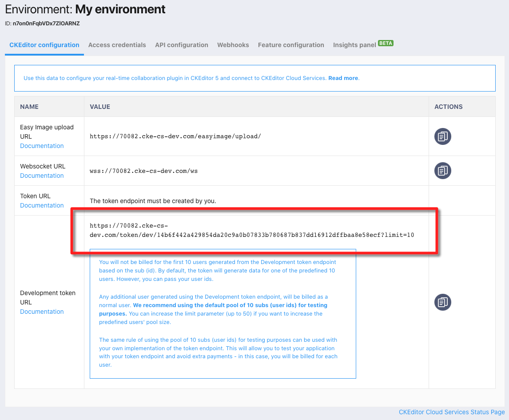
Task: Copy the Development token URL
Action: [x=442, y=302]
